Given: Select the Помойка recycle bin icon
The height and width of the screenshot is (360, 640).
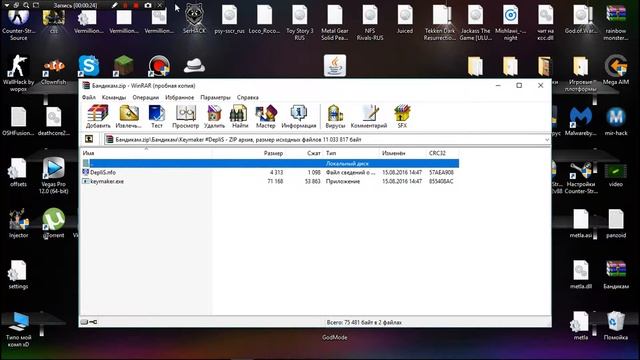Looking at the screenshot, I should coord(616,326).
